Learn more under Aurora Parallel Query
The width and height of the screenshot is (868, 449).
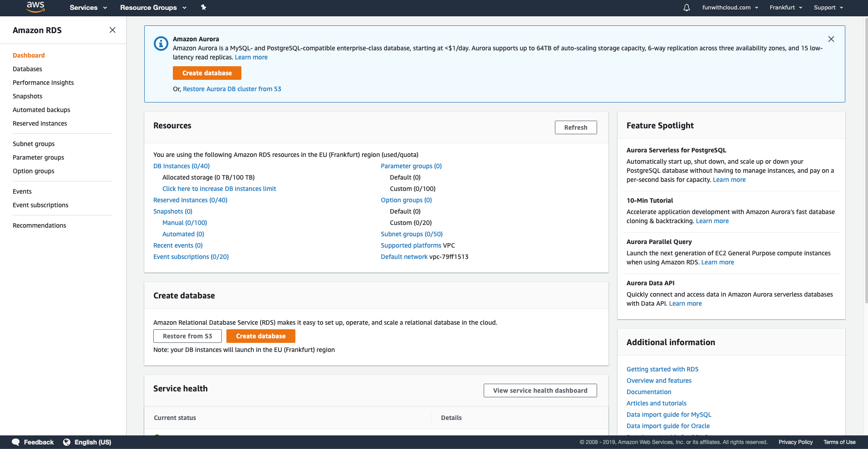pyautogui.click(x=717, y=262)
